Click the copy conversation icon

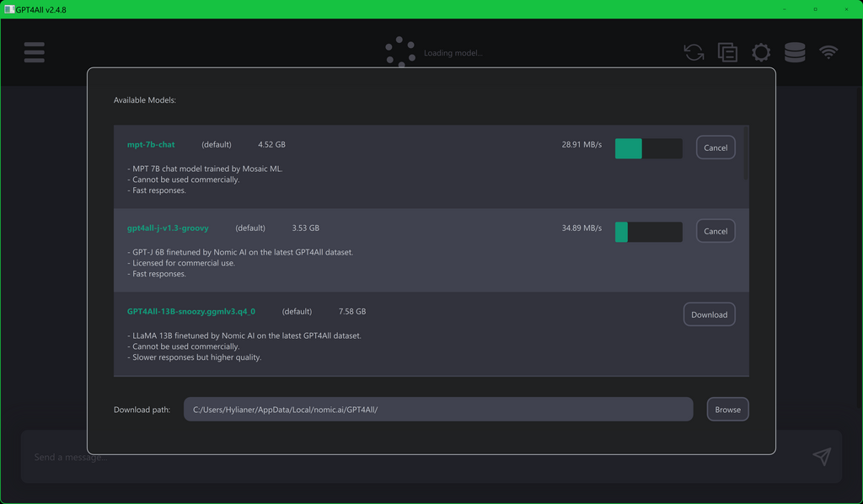coord(727,52)
